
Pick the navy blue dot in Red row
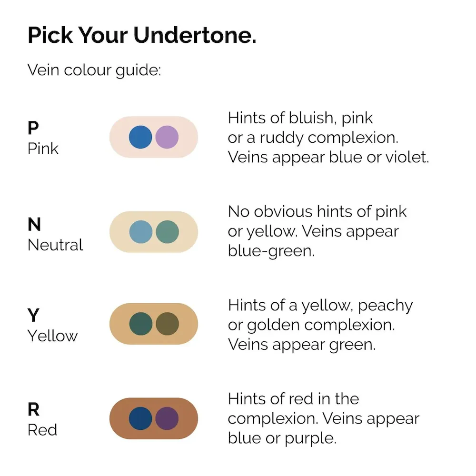pyautogui.click(x=140, y=418)
